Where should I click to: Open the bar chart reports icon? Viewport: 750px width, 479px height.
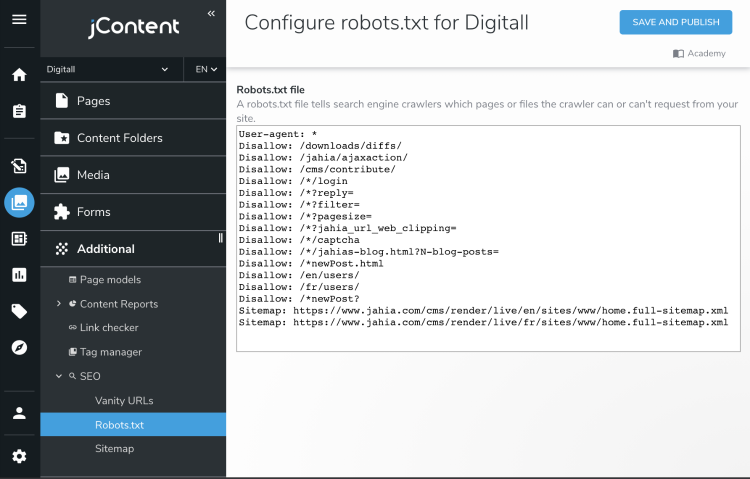pos(19,275)
